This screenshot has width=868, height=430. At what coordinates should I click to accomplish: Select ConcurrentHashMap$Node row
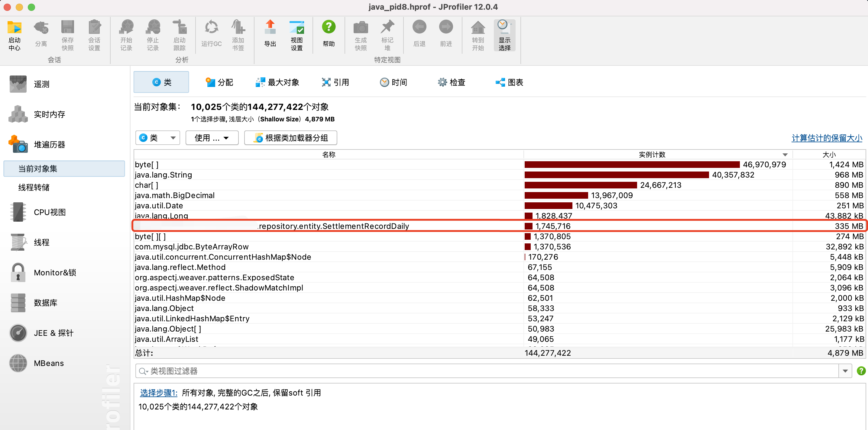[499, 257]
